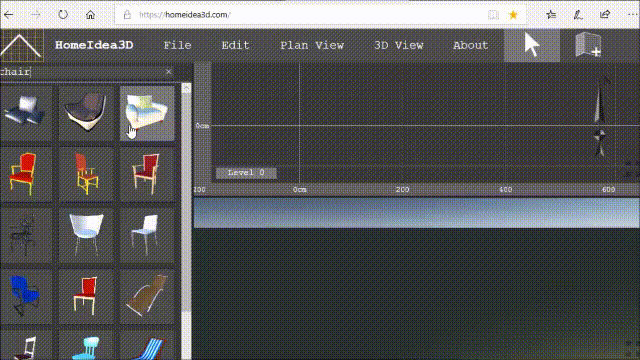This screenshot has height=360, width=640.
Task: Reload the browser page
Action: point(63,15)
